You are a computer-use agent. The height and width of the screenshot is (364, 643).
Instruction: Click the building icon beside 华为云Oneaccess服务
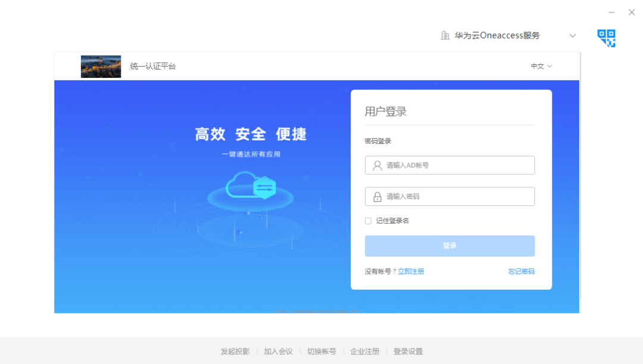(445, 35)
